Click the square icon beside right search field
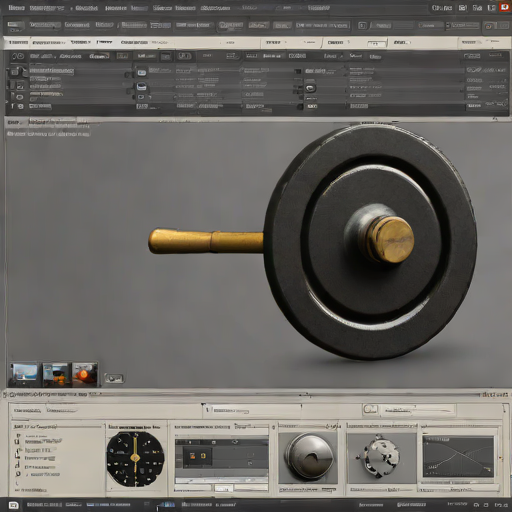 (x=370, y=409)
